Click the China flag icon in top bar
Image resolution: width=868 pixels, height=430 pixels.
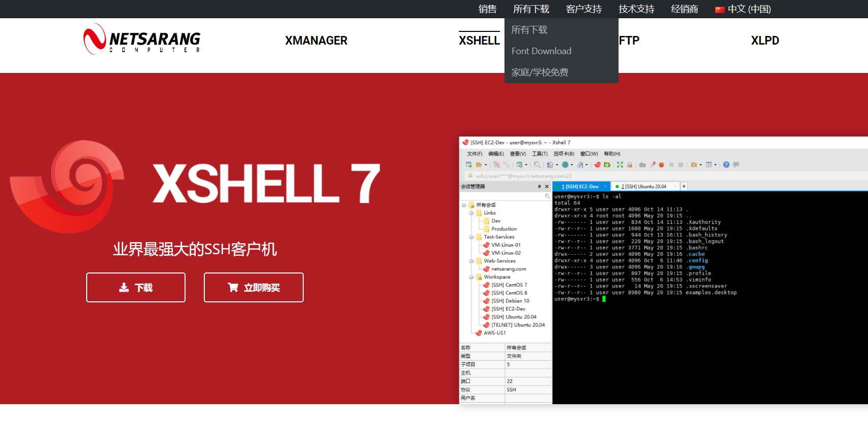(x=719, y=9)
